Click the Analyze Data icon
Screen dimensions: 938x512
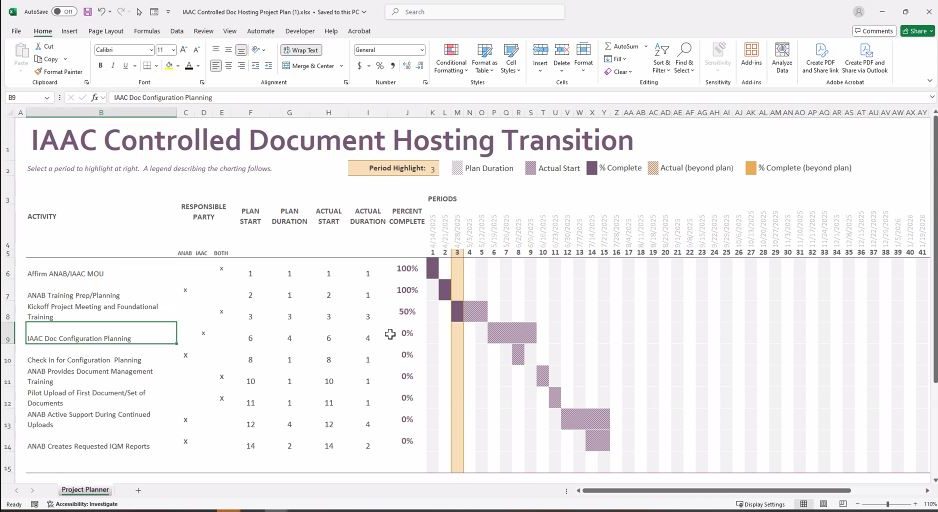click(x=782, y=58)
